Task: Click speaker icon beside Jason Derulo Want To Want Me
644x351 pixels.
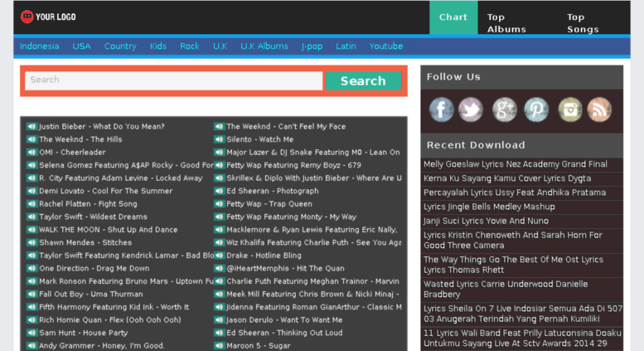Action: [220, 319]
